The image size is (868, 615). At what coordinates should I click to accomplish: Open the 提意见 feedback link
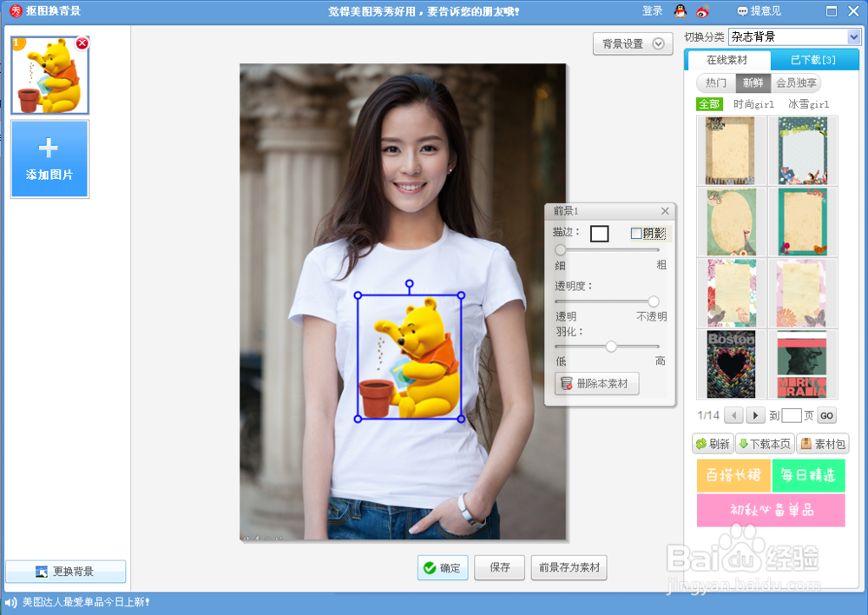pos(759,10)
